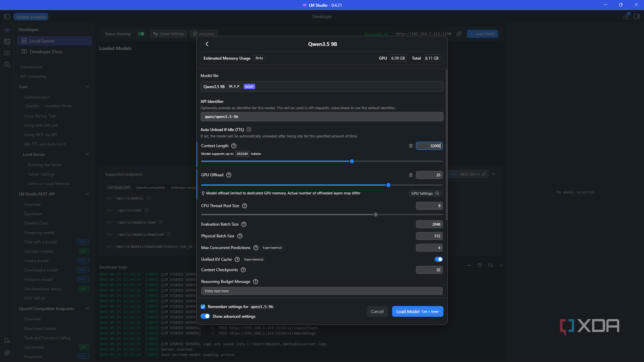The width and height of the screenshot is (644, 362).
Task: Open the downloads icon in the header
Action: tap(626, 16)
